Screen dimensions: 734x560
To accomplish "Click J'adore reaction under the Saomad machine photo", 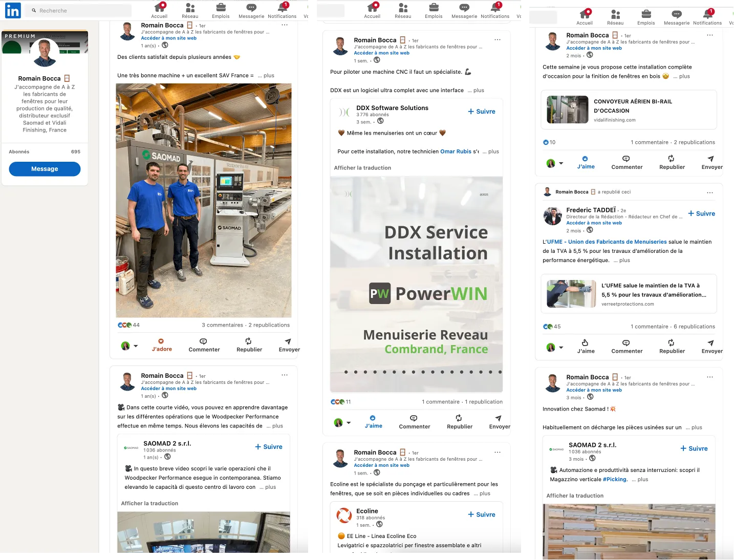I will 161,345.
